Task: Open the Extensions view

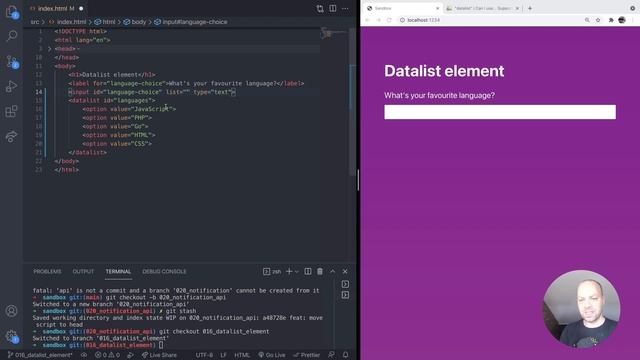Action: (x=11, y=111)
